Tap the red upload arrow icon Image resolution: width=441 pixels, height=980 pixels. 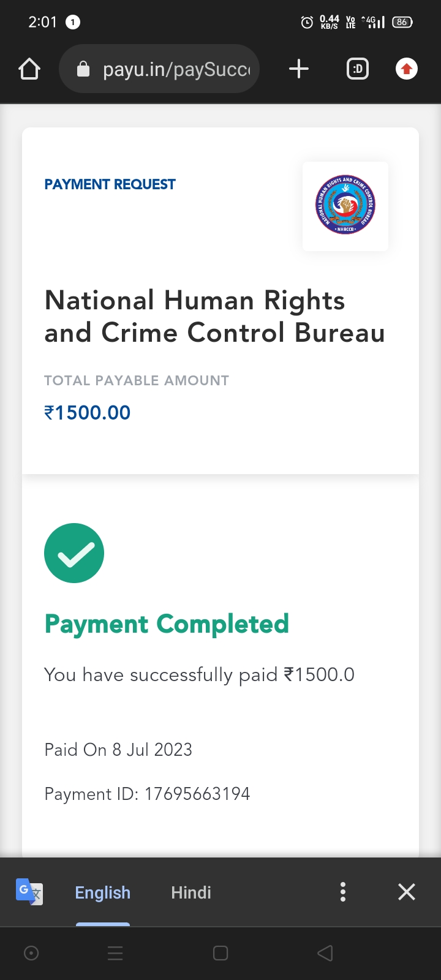406,69
